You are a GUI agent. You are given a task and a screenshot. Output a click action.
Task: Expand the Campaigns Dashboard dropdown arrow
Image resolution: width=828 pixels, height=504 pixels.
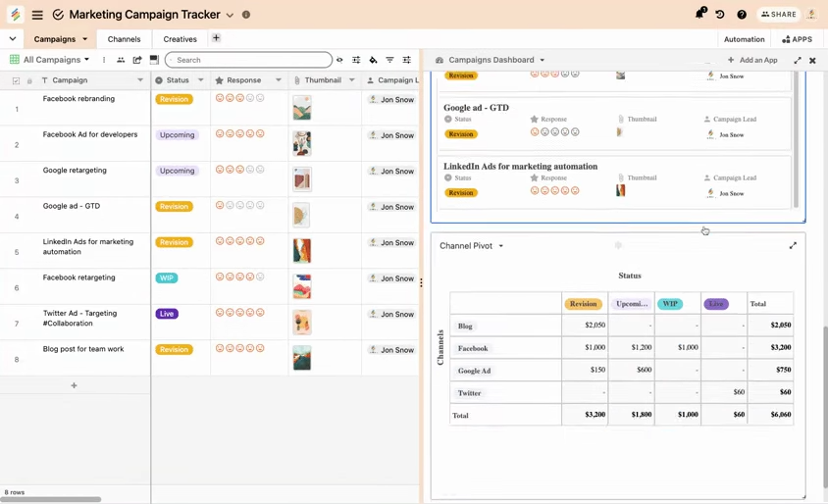point(542,60)
